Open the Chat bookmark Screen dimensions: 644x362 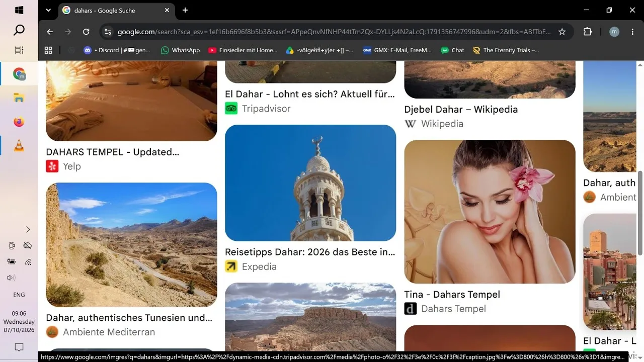pyautogui.click(x=452, y=50)
